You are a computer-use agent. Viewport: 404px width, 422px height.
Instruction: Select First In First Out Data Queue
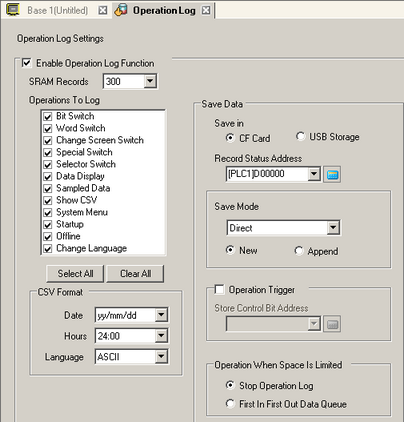pyautogui.click(x=230, y=404)
